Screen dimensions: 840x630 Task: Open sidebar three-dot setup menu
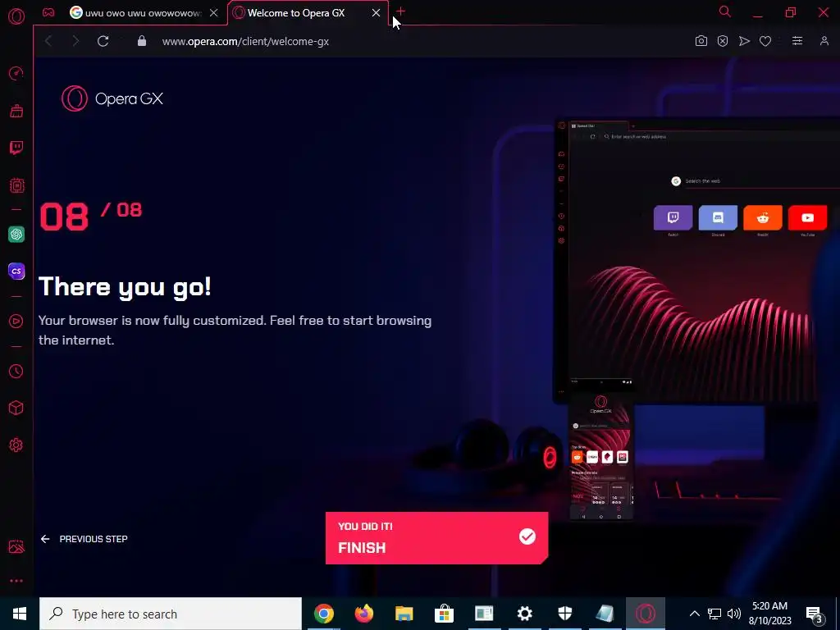coord(16,581)
